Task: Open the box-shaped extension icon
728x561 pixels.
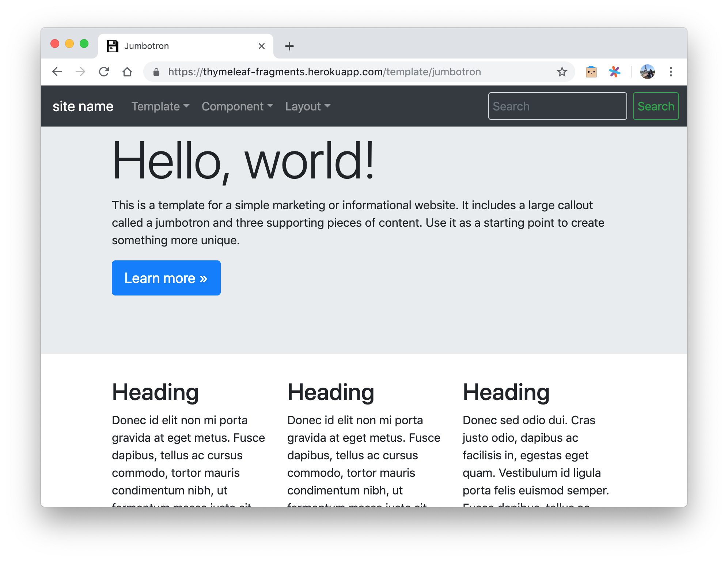Action: (591, 72)
